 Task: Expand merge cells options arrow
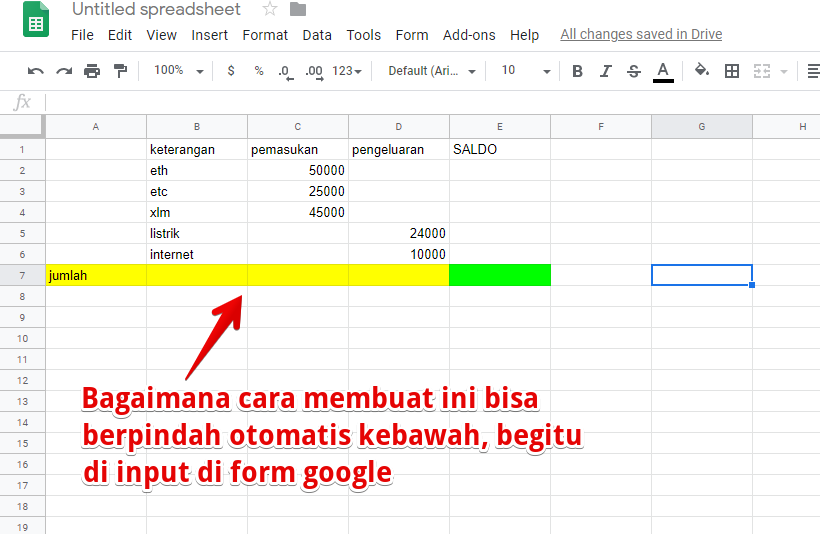pos(783,71)
